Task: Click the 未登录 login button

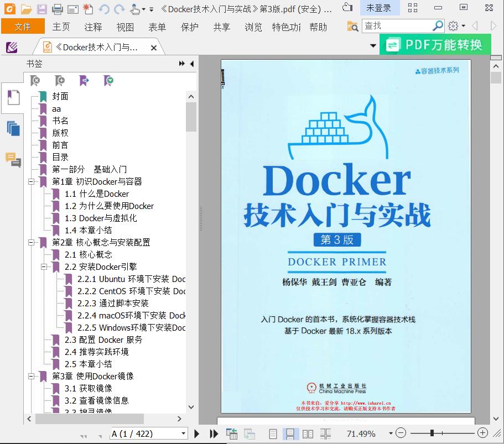Action: [x=378, y=8]
